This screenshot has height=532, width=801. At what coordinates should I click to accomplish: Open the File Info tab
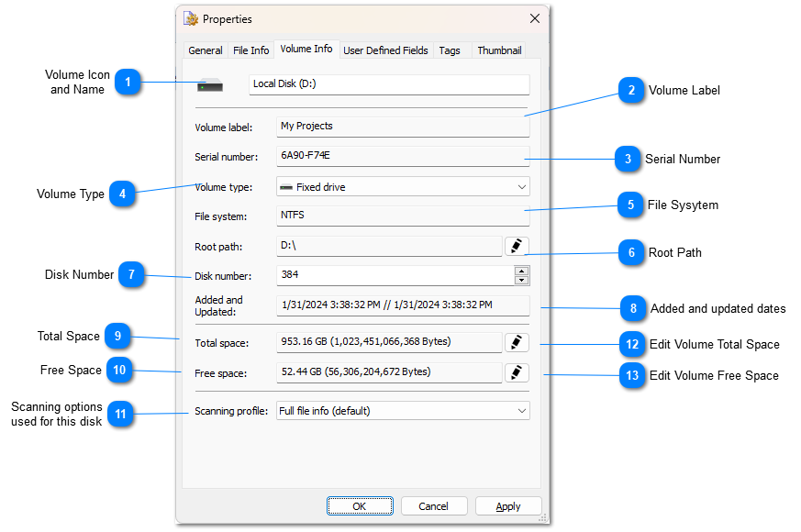[250, 50]
